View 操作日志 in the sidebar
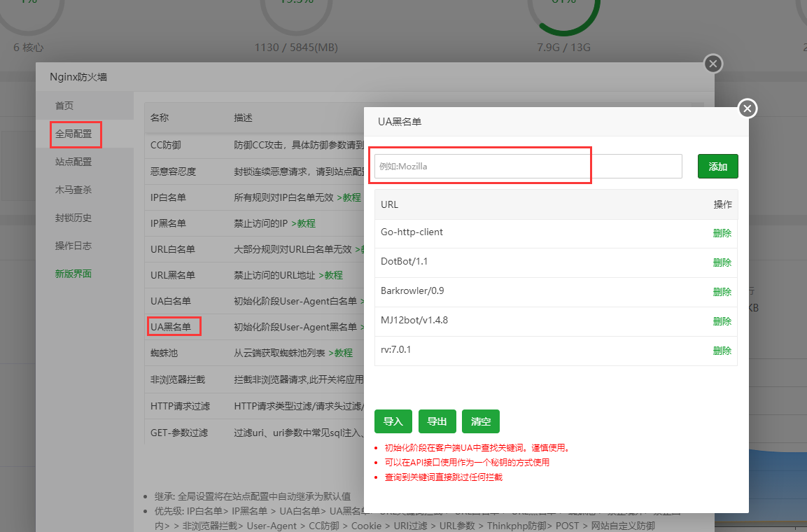 pyautogui.click(x=73, y=246)
